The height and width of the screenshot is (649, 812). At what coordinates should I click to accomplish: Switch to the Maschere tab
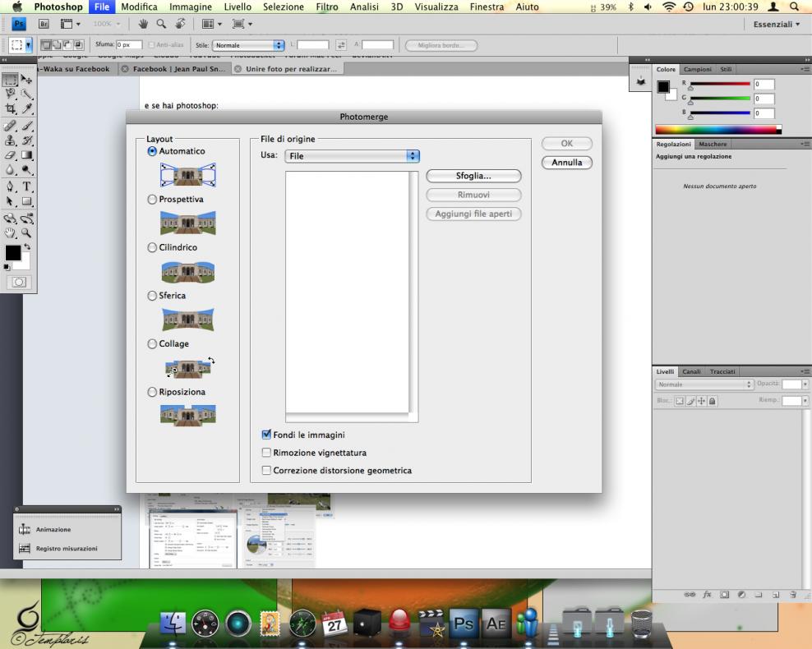click(x=713, y=144)
